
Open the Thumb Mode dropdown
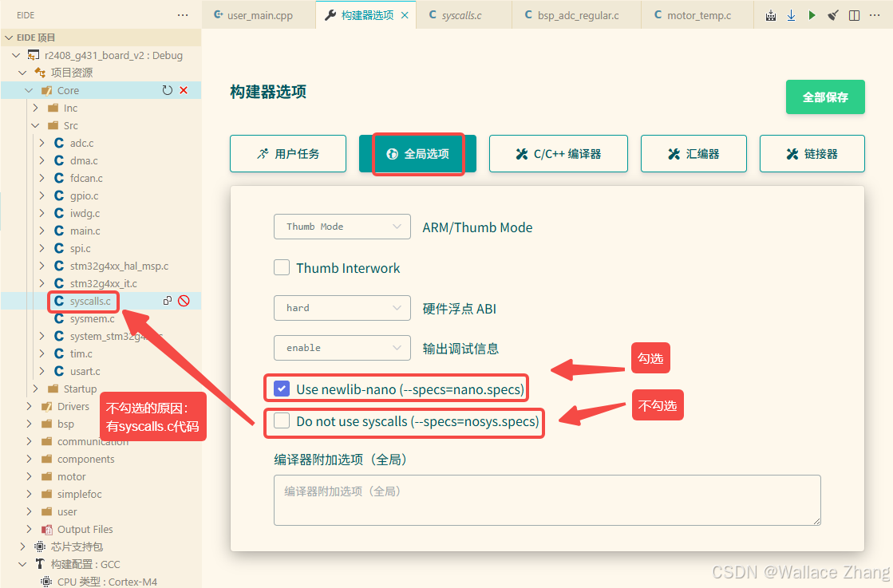tap(342, 227)
